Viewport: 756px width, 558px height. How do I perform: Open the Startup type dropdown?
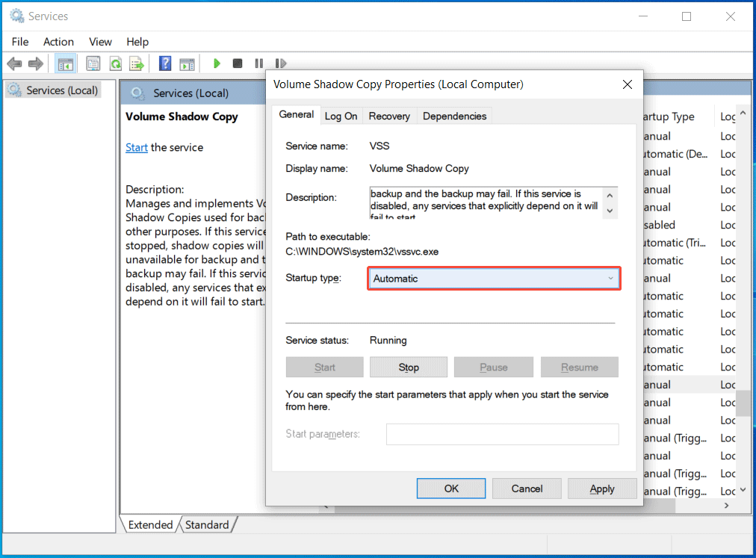[x=610, y=277]
